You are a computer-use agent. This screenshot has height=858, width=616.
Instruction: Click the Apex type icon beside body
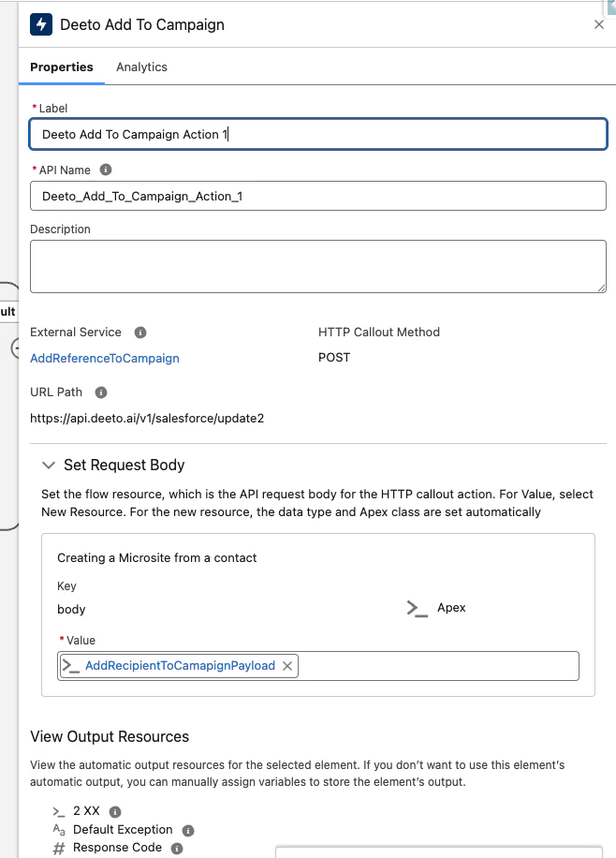pos(417,609)
